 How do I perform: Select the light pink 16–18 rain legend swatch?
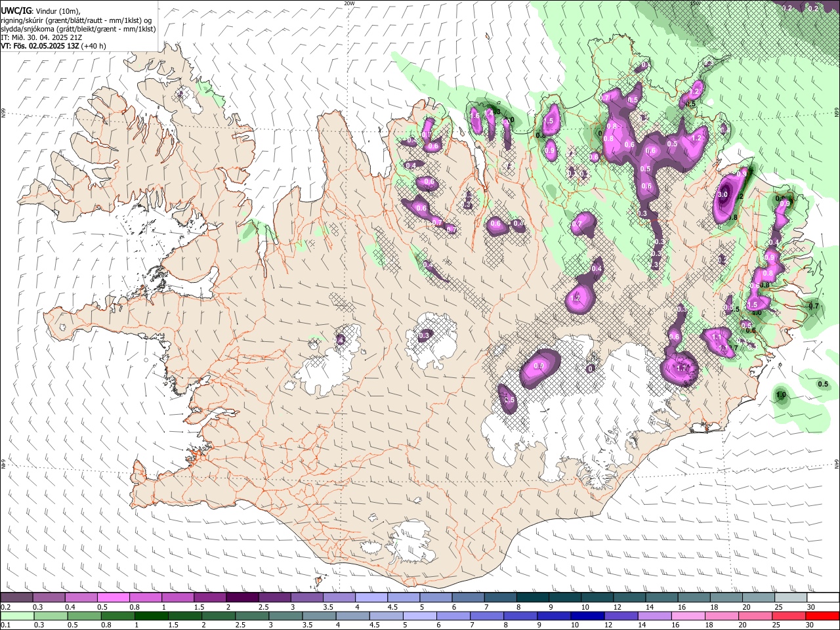click(689, 616)
